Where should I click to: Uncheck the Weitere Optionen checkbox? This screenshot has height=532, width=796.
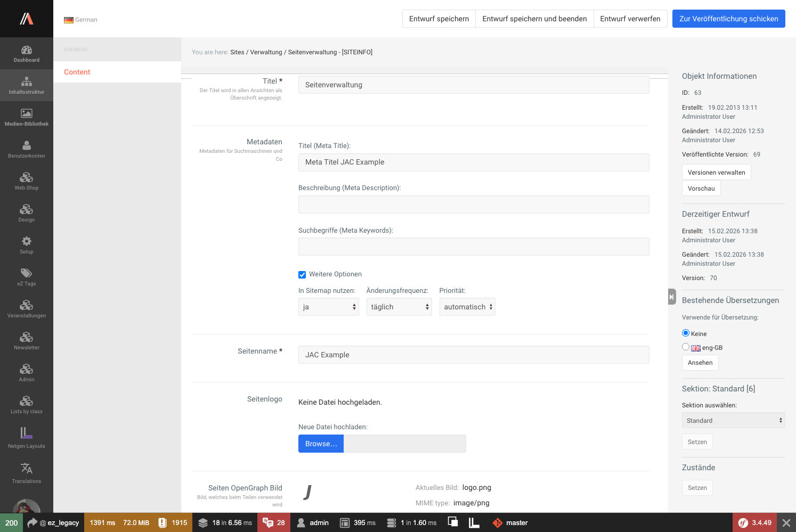tap(302, 275)
